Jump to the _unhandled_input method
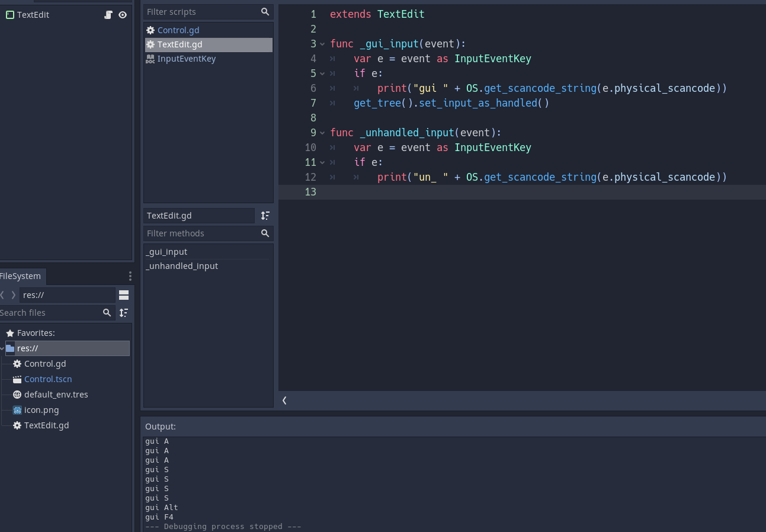Image resolution: width=766 pixels, height=532 pixels. (x=182, y=266)
